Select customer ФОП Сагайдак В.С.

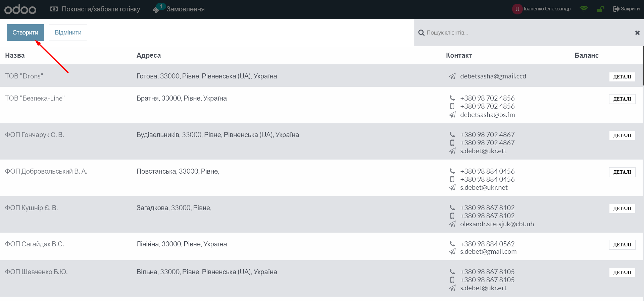pyautogui.click(x=35, y=244)
